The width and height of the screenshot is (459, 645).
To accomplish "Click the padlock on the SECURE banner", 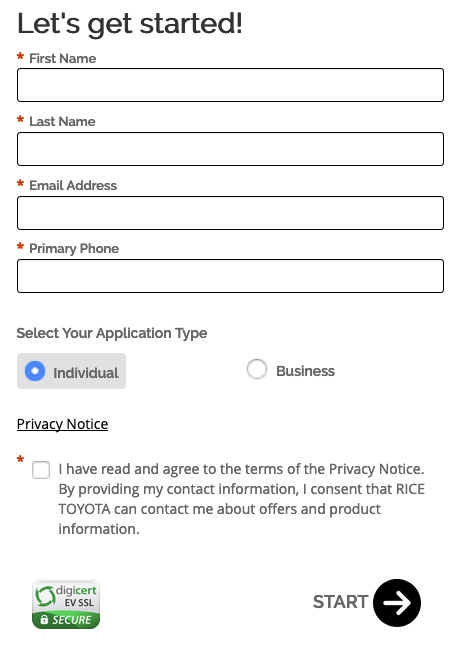I will tap(44, 619).
